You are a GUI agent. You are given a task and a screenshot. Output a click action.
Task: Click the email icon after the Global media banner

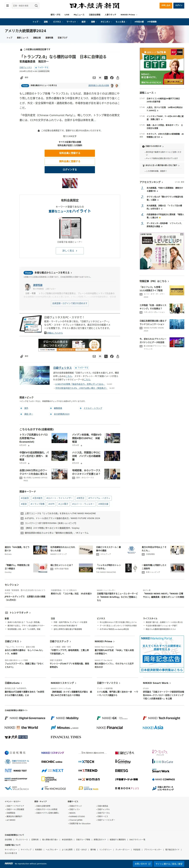click(x=94, y=356)
